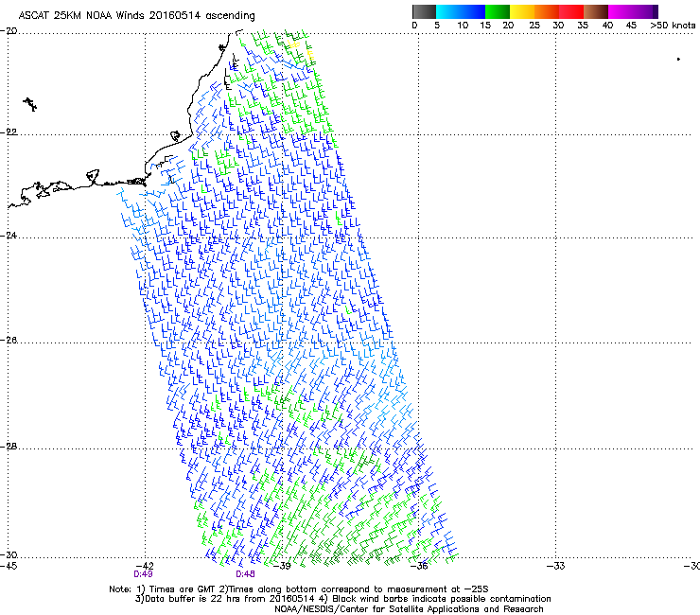The height and width of the screenshot is (615, 700).
Task: Click the orange 25-30 knots legend swatch
Action: [x=547, y=11]
